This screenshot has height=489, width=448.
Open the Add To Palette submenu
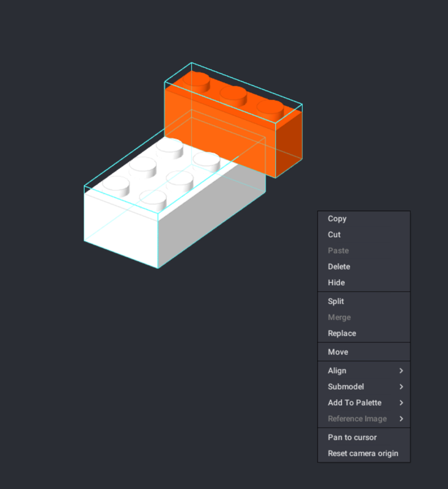coord(364,403)
